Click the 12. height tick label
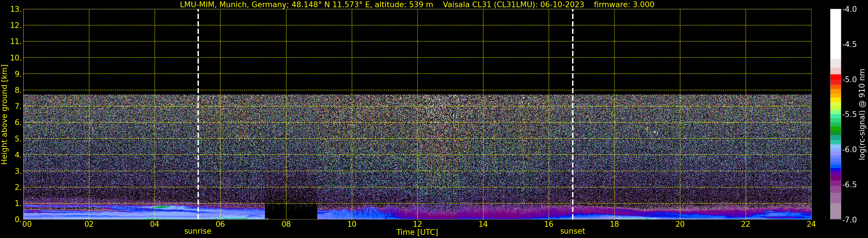 tap(16, 26)
